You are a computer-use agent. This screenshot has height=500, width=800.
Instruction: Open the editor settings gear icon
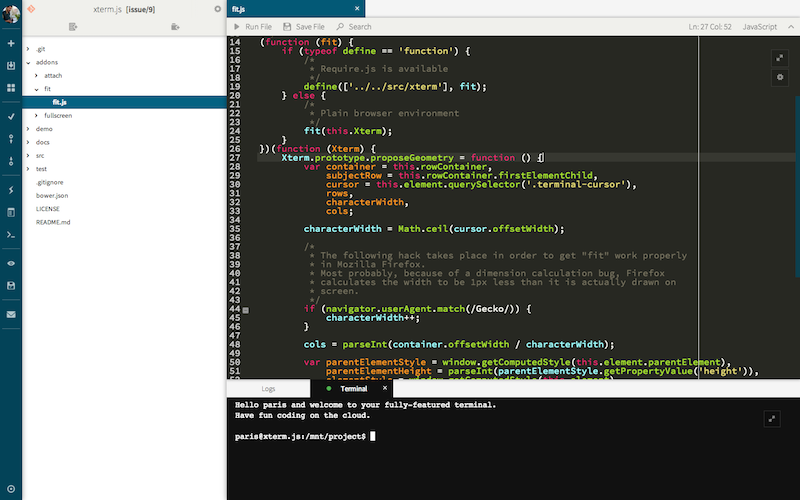[780, 77]
